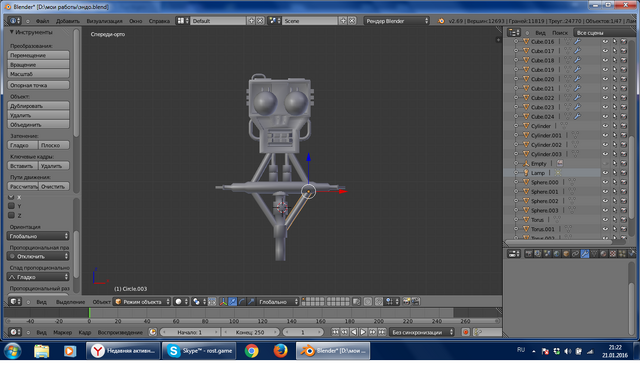The width and height of the screenshot is (640, 377).
Task: Open the global orientation dropdown in viewport header
Action: pyautogui.click(x=278, y=302)
